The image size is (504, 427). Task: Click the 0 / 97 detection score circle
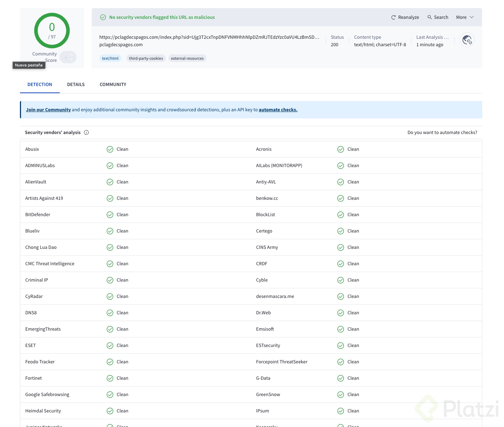(x=52, y=31)
